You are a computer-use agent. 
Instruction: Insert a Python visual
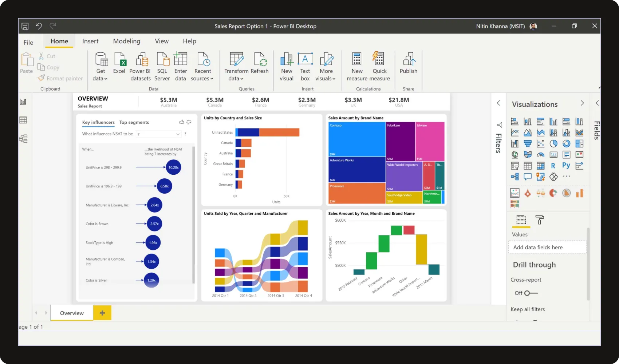tap(567, 166)
